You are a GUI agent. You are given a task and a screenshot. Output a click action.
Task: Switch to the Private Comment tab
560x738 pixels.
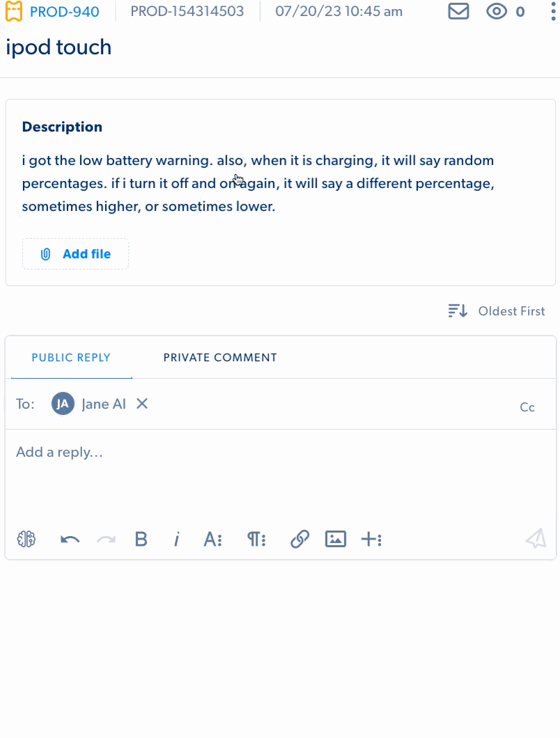(x=220, y=358)
